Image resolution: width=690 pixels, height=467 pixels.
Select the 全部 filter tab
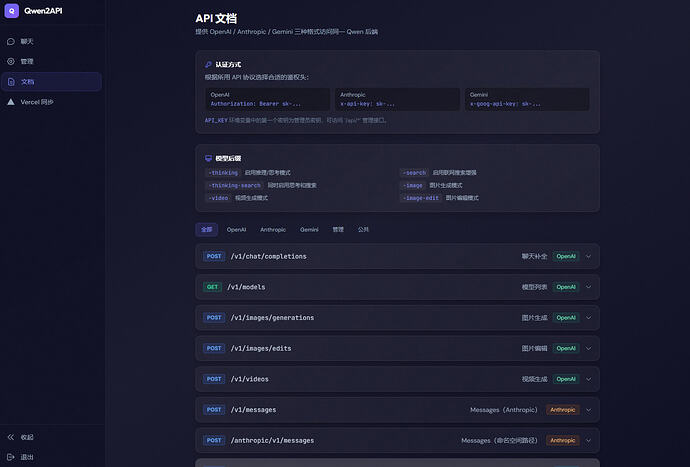(x=206, y=230)
